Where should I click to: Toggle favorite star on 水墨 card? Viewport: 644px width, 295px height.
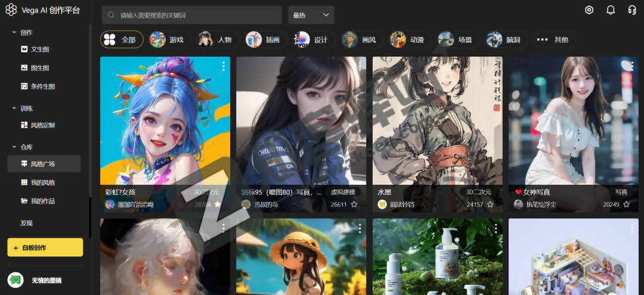(490, 204)
